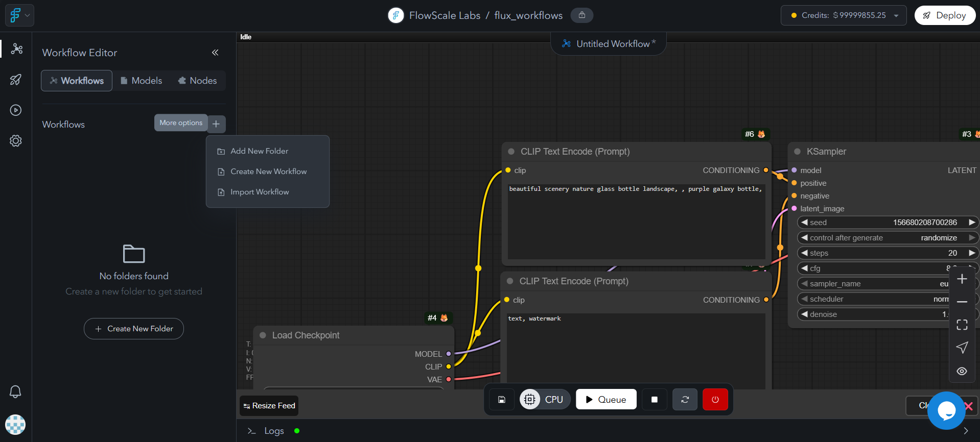Click the More options tooltip label

(x=181, y=122)
